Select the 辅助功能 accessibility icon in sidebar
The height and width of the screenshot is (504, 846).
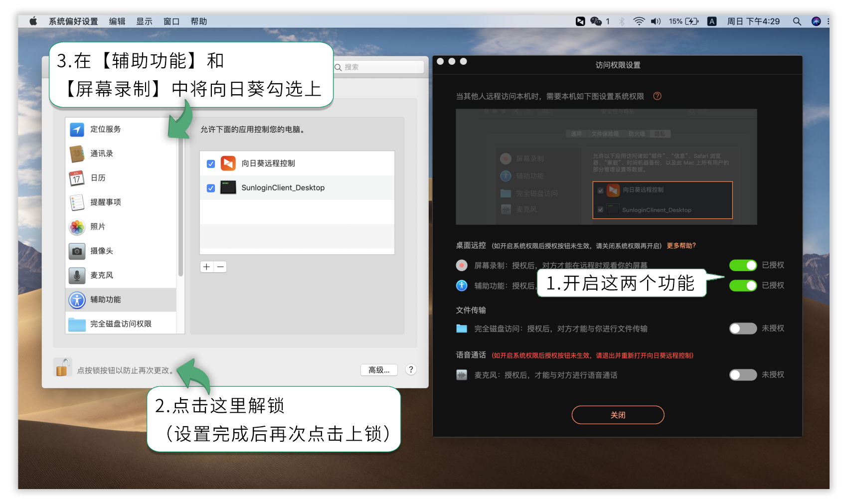77,300
